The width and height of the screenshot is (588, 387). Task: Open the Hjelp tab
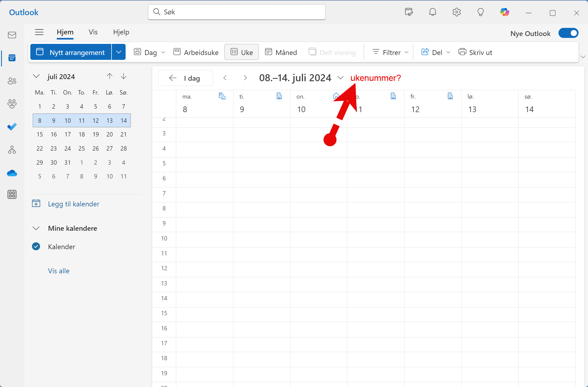click(121, 32)
